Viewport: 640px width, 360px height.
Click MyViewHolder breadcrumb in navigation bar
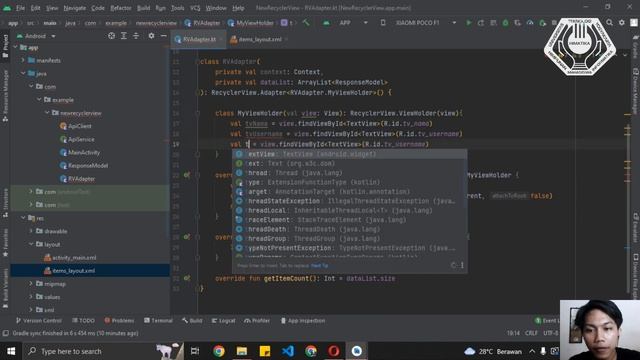pos(251,23)
